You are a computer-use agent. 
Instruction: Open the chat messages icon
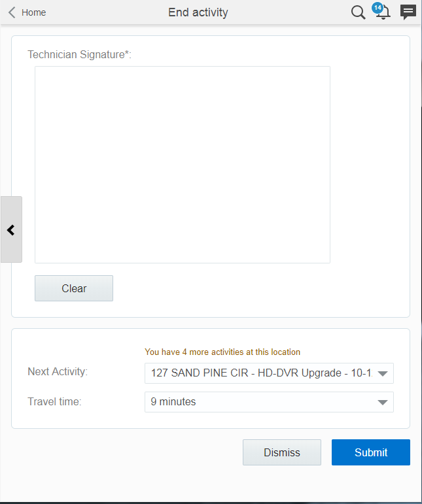[x=408, y=12]
